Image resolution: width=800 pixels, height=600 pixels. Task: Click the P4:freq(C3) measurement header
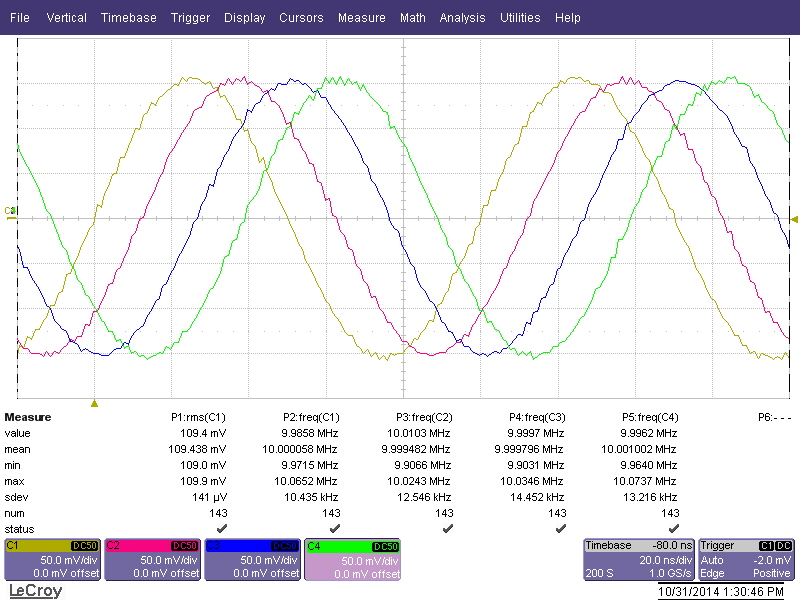tap(537, 417)
